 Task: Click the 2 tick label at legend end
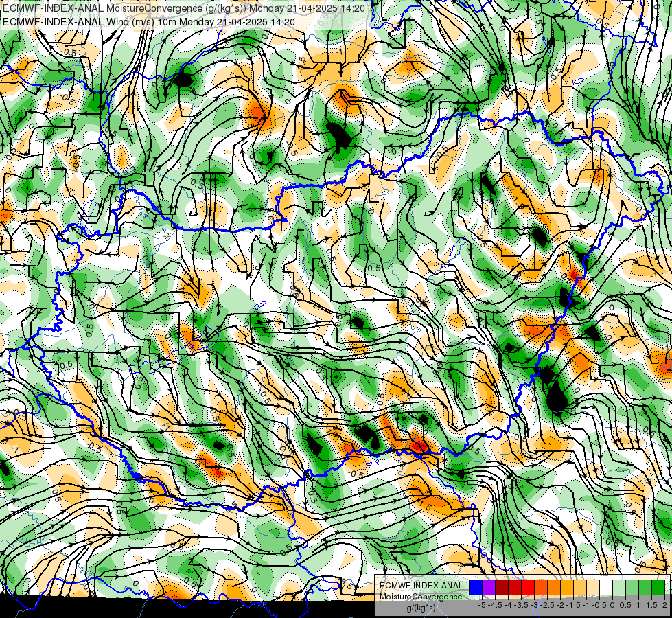pos(664,605)
